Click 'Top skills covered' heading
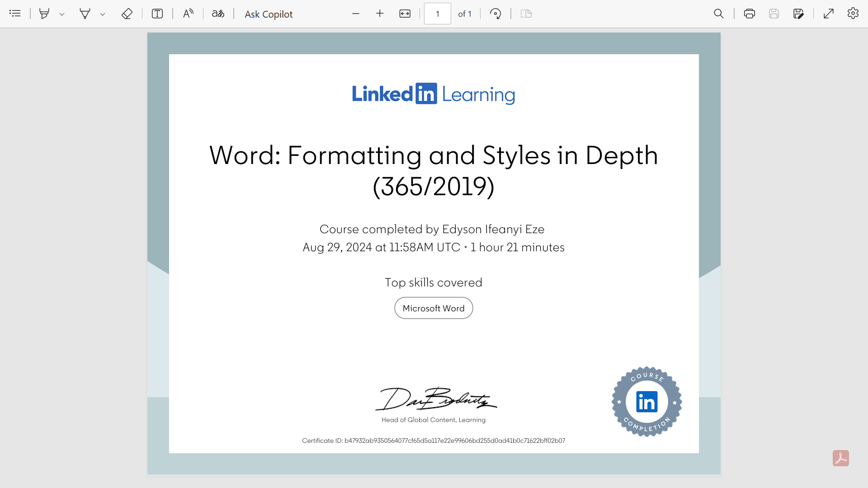Image resolution: width=868 pixels, height=488 pixels. coord(434,283)
